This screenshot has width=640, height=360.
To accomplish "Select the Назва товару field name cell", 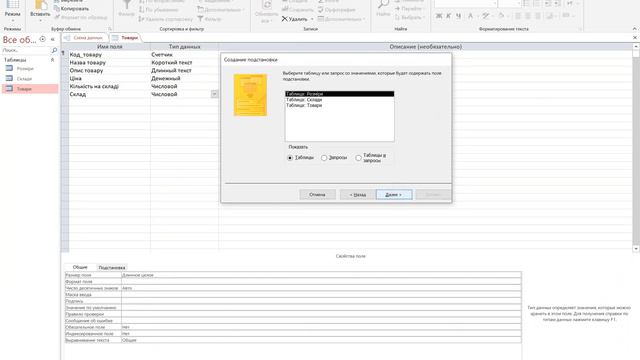I will click(x=109, y=62).
